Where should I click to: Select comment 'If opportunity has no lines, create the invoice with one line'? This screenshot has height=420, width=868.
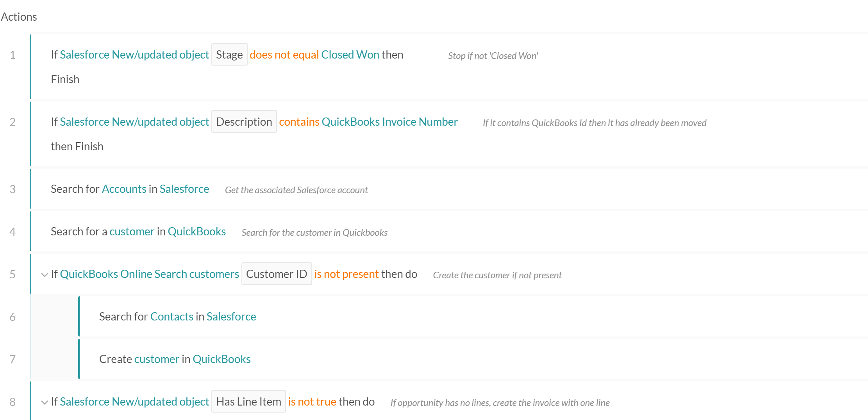coord(500,403)
